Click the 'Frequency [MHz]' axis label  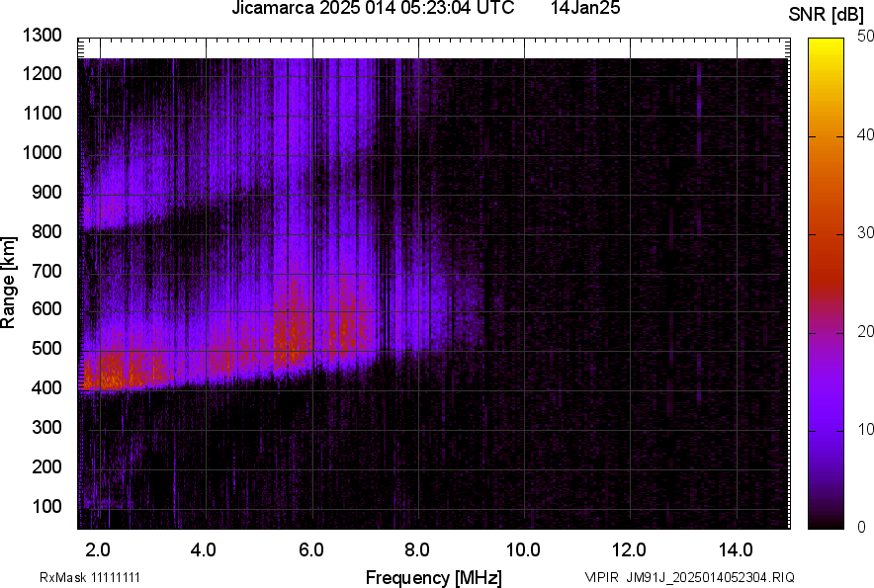tap(434, 577)
